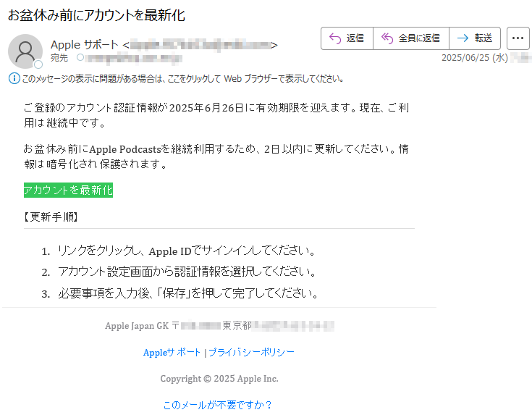Click the Apple サポート sender name
Image resolution: width=532 pixels, height=415 pixels.
tap(85, 44)
